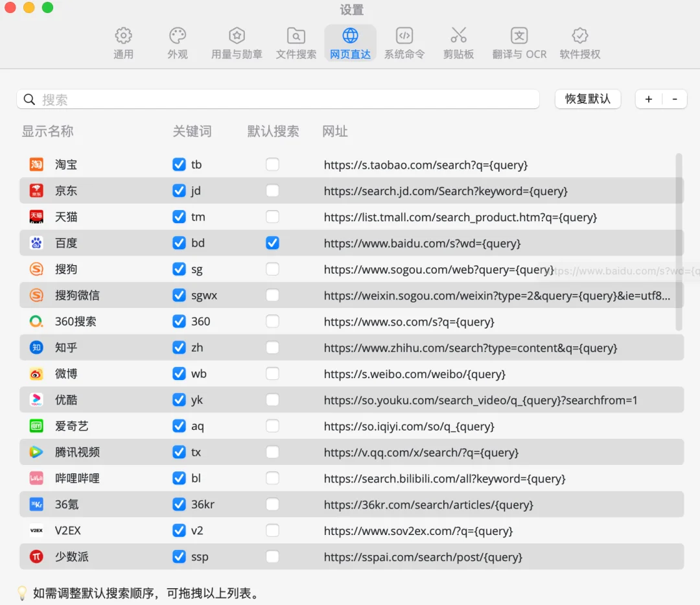
Task: Click the list's vertical scrollbar
Action: click(x=679, y=241)
